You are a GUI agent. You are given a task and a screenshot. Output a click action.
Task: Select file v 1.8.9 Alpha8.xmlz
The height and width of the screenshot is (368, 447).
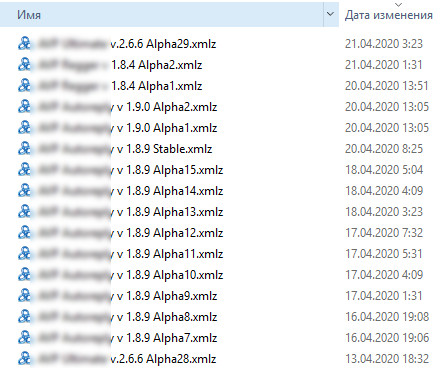point(117,317)
